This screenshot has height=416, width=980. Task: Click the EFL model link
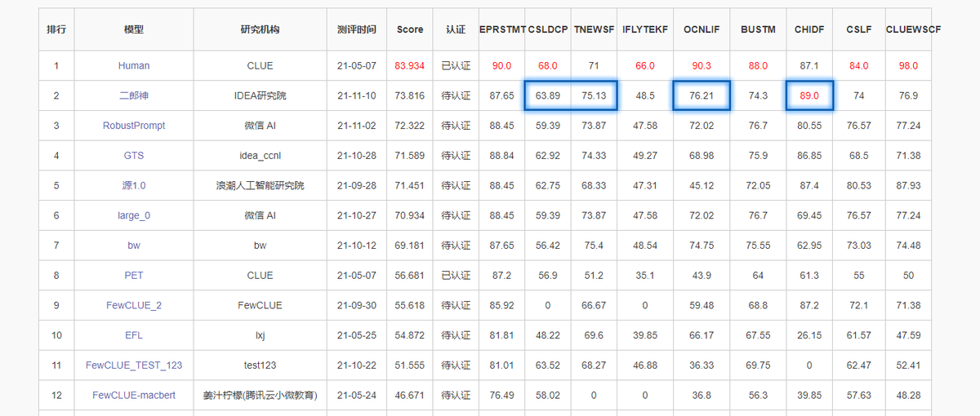click(x=134, y=335)
